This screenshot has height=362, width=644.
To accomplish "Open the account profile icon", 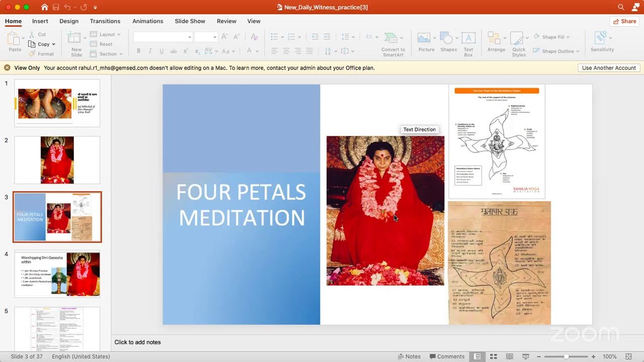I will click(x=635, y=7).
